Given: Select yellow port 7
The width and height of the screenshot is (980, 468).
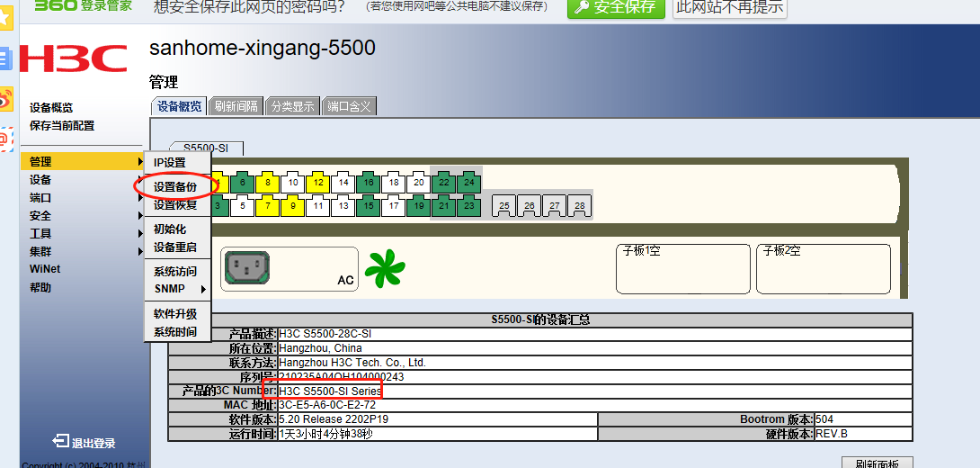Looking at the screenshot, I should click(268, 205).
